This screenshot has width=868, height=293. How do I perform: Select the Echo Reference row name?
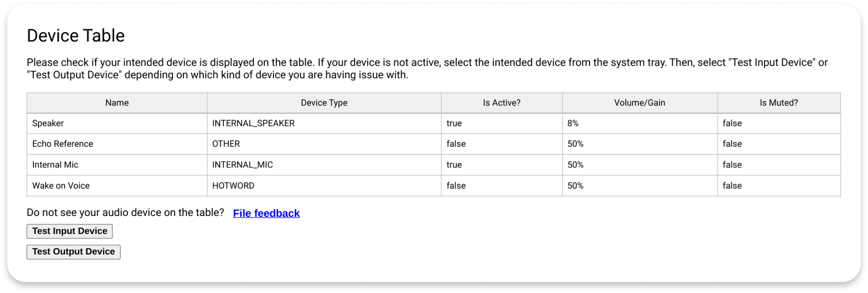63,144
